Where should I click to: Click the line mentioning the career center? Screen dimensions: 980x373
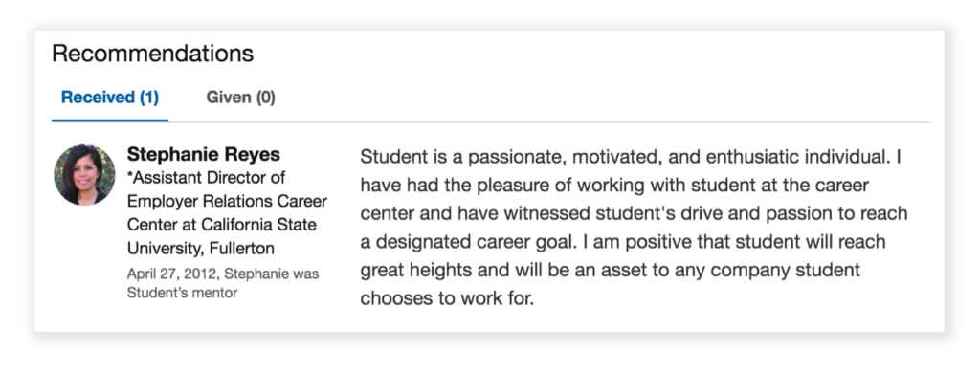pos(614,186)
